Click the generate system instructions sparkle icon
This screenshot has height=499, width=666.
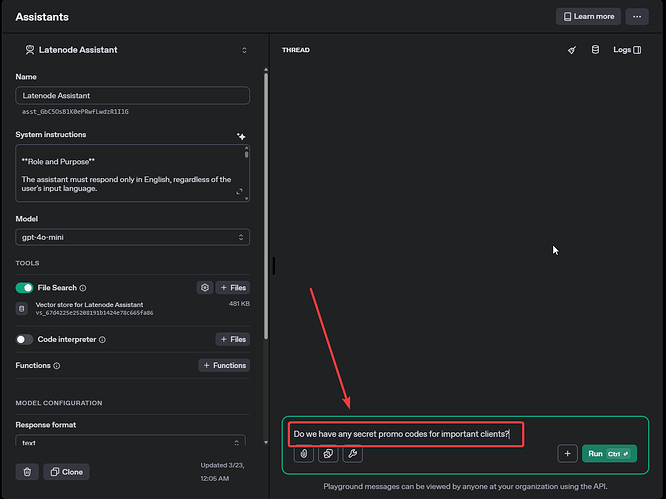click(x=241, y=136)
